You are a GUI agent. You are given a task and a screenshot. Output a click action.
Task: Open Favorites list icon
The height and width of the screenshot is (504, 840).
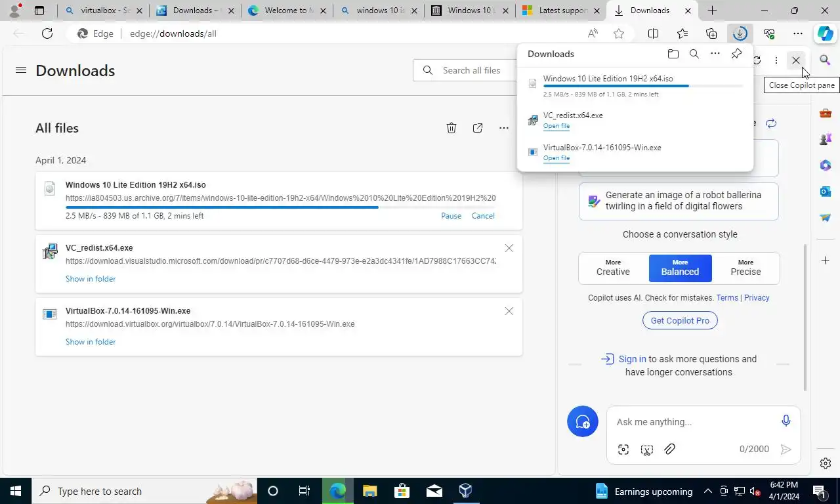(x=682, y=33)
